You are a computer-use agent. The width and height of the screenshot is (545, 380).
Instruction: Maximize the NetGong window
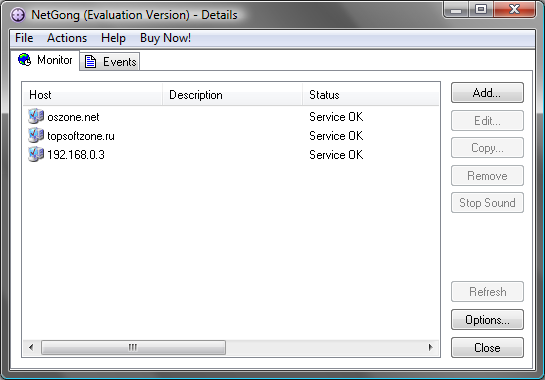tap(481, 9)
